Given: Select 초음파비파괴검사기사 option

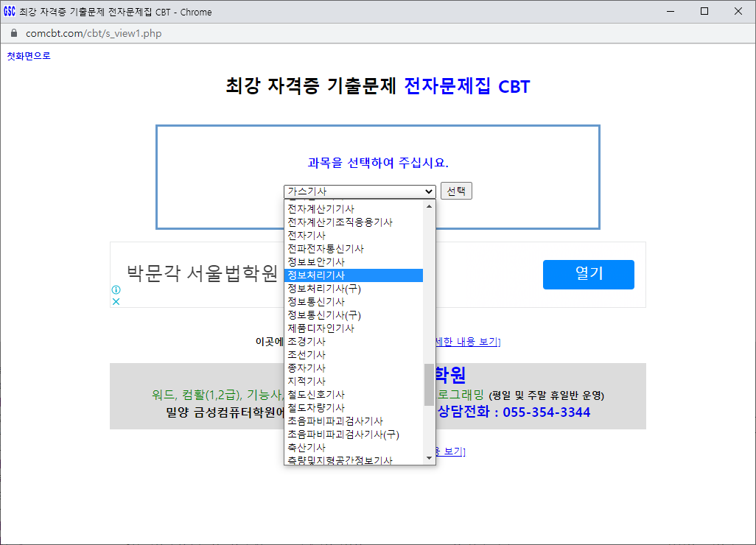Looking at the screenshot, I should point(335,421).
